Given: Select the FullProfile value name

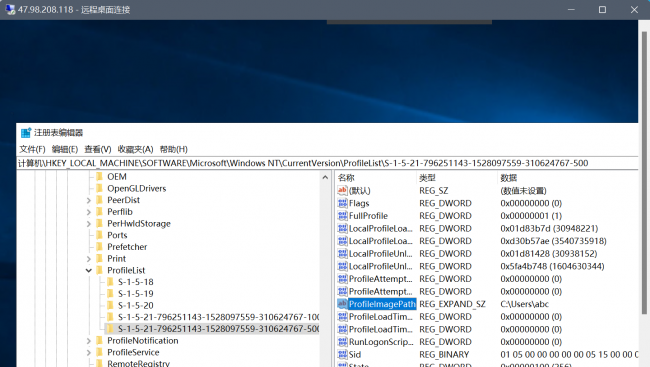Looking at the screenshot, I should point(368,216).
